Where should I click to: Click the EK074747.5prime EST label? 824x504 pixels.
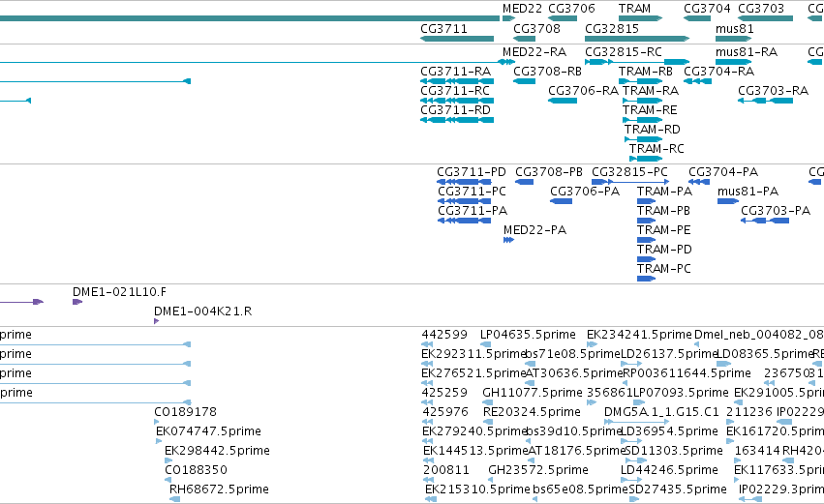tap(208, 431)
